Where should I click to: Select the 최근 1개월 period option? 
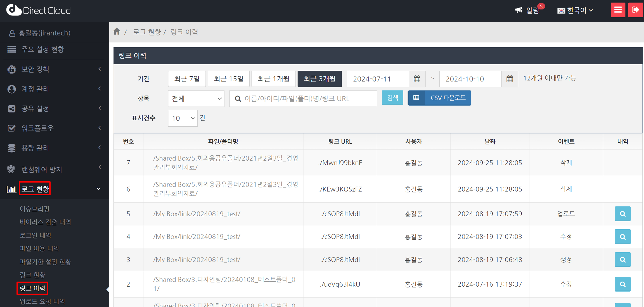pyautogui.click(x=273, y=79)
